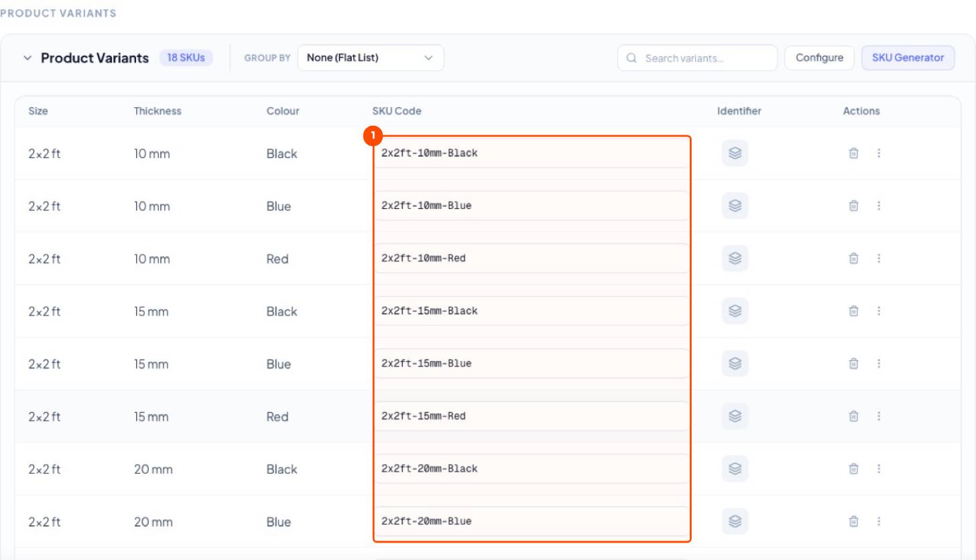The height and width of the screenshot is (560, 976).
Task: Open identifier for 2x2ft-15mm-Black variant
Action: 735,311
